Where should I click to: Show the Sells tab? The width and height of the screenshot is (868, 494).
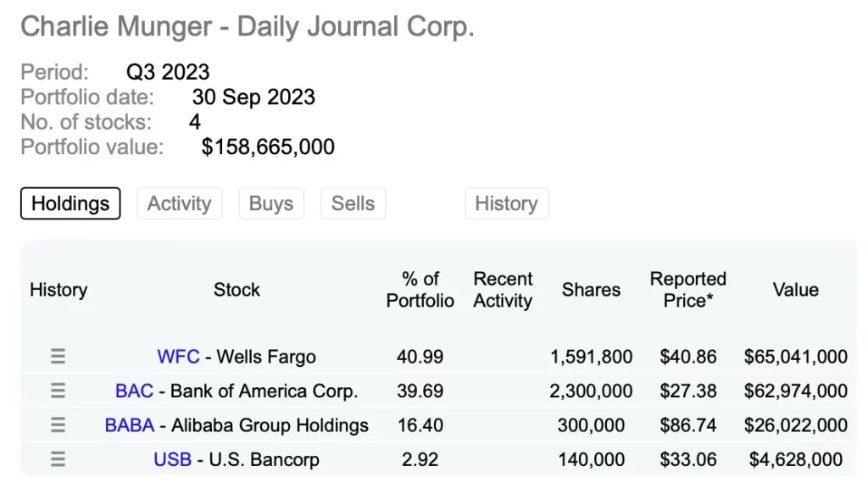point(353,203)
